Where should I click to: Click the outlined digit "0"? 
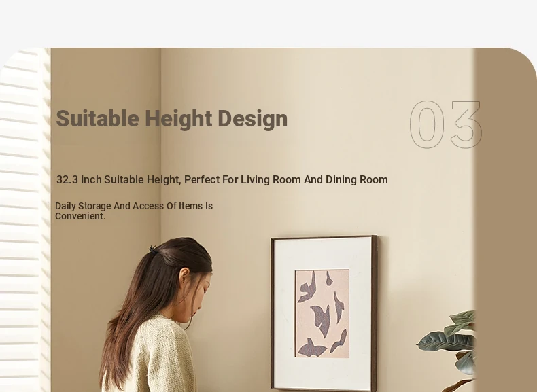coord(427,124)
